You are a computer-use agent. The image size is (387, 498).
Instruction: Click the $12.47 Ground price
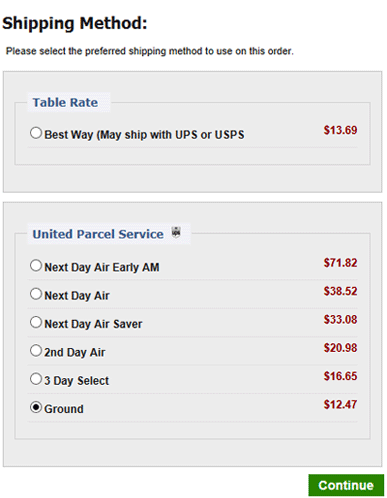[340, 404]
